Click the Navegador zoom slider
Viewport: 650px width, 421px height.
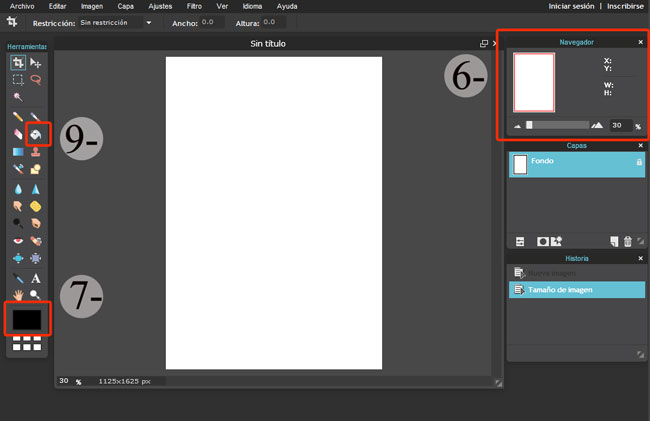pos(558,125)
